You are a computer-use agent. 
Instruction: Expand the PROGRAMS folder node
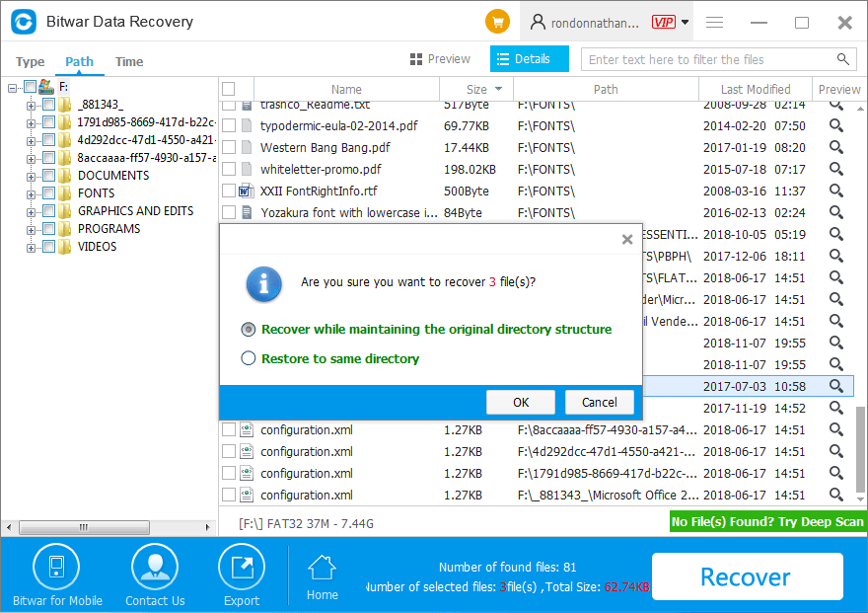(x=31, y=230)
